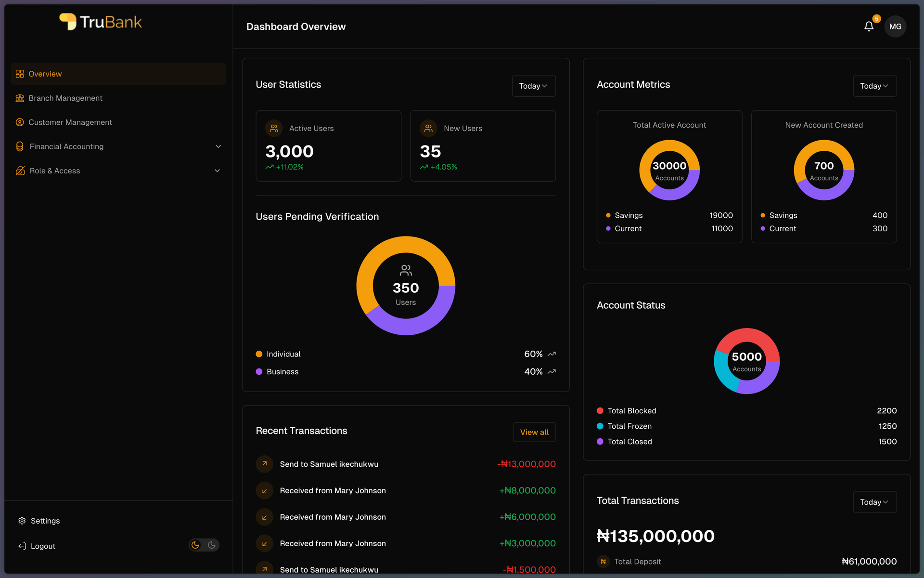Click the View all transactions button
Image resolution: width=924 pixels, height=578 pixels.
point(534,432)
